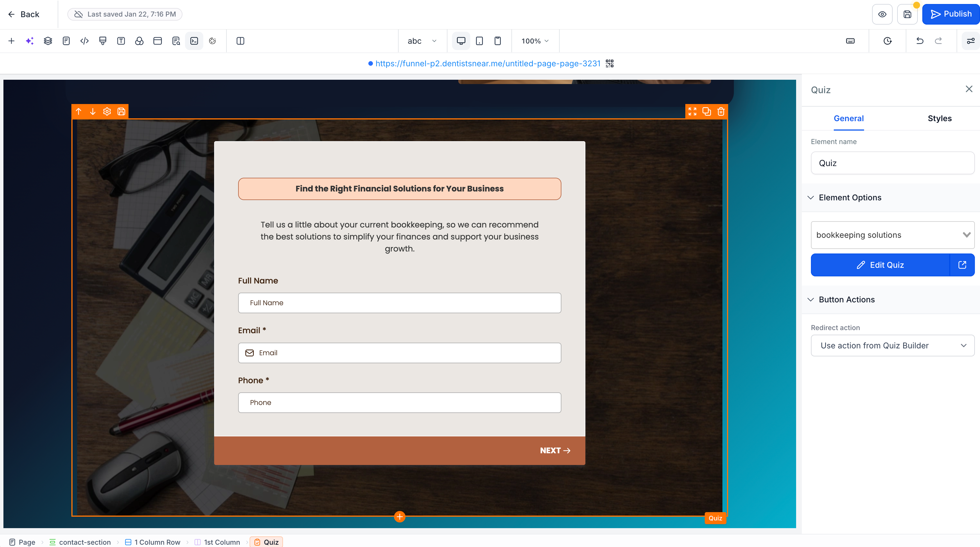Select Page in the breadcrumb
Viewport: 980px width, 547px height.
coord(23,542)
